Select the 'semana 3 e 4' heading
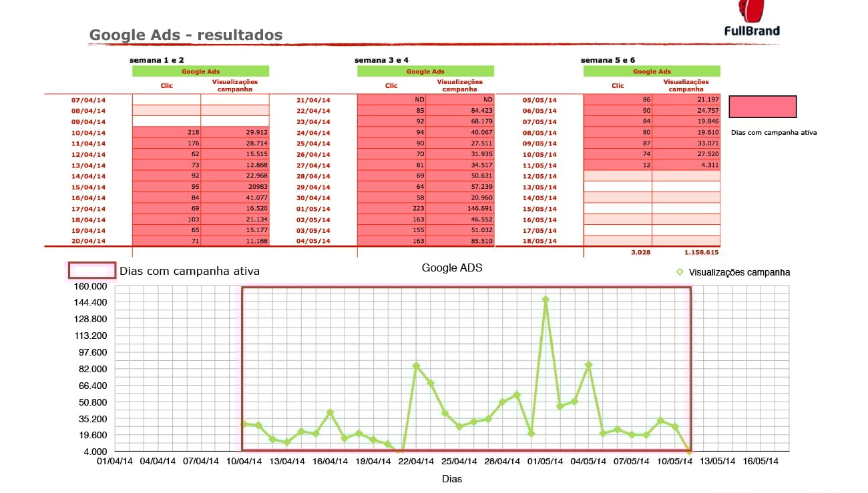The width and height of the screenshot is (868, 493). pos(382,60)
